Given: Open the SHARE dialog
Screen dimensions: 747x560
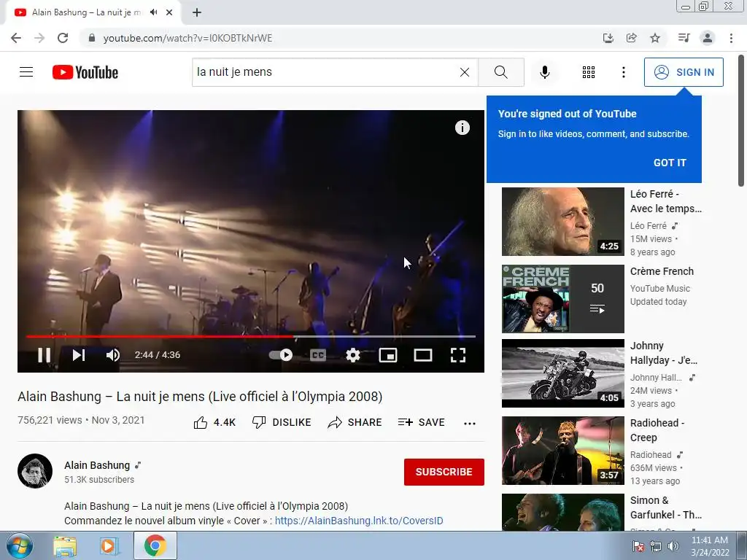Looking at the screenshot, I should click(355, 422).
